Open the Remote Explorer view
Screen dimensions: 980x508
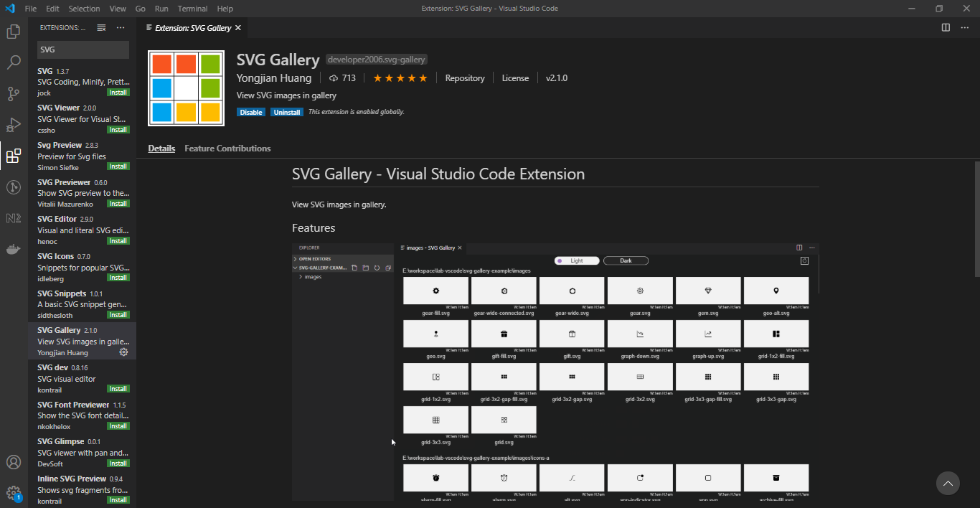click(x=14, y=187)
